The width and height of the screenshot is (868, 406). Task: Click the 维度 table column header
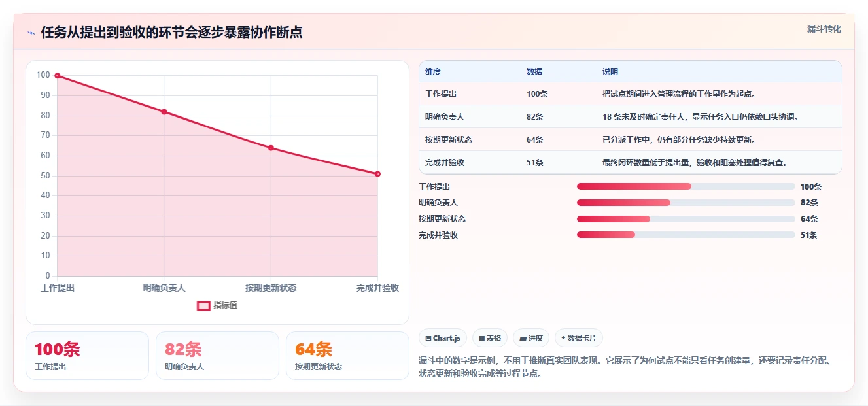tap(433, 72)
